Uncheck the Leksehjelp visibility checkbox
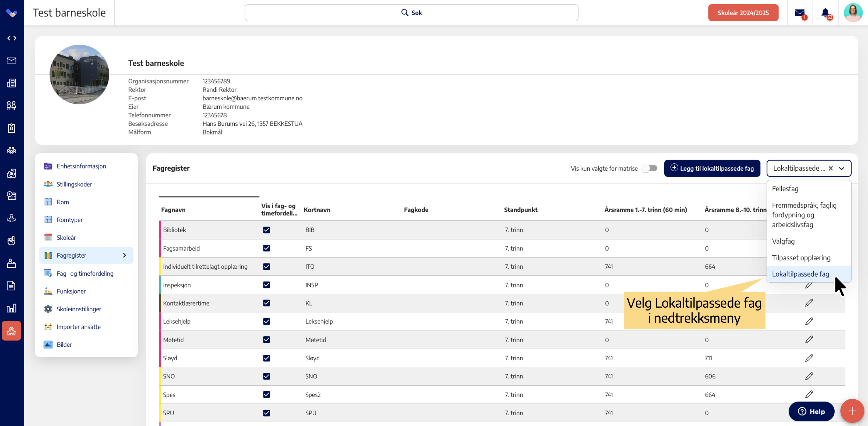Screen dimensions: 868x426 [267, 322]
